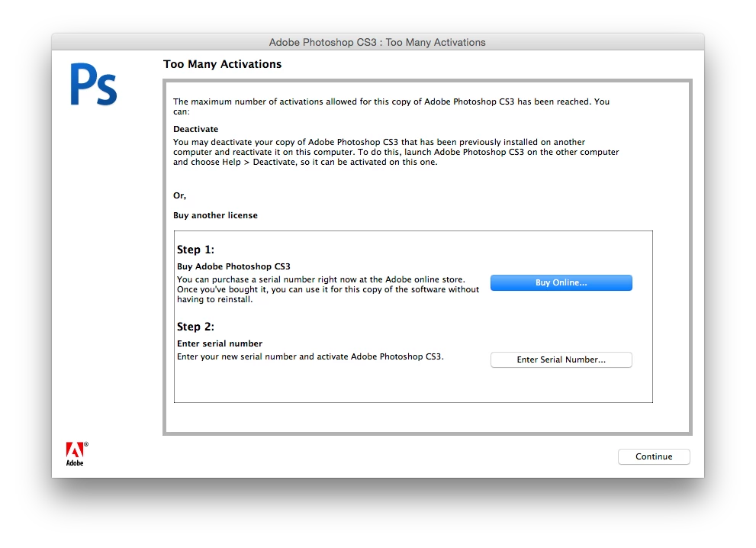Click the 'Step 2:' label
The width and height of the screenshot is (756, 548).
(x=195, y=327)
